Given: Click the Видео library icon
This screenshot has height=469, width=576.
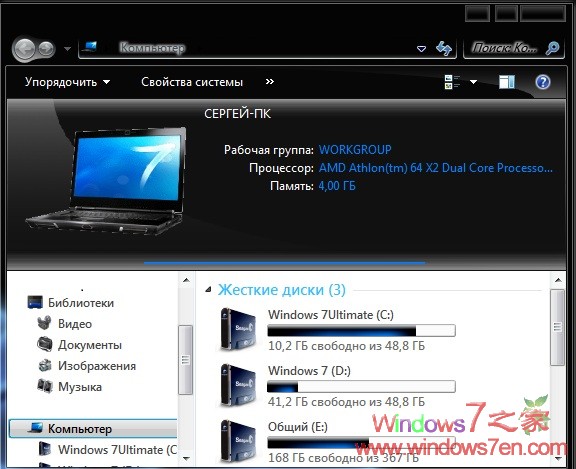Looking at the screenshot, I should [x=44, y=323].
